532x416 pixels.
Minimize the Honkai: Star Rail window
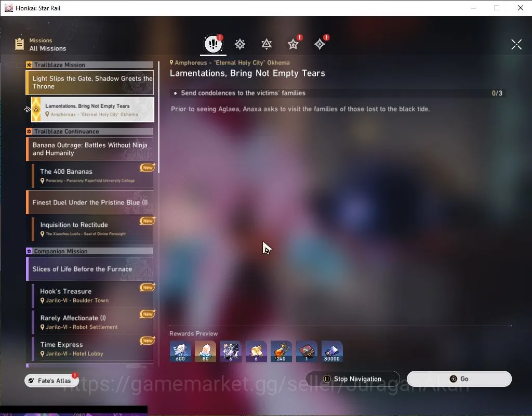click(473, 8)
